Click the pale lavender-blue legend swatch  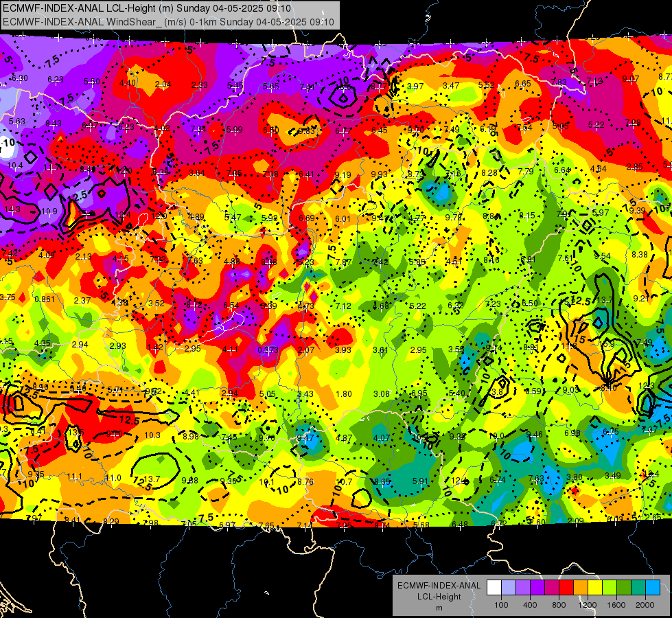509,588
